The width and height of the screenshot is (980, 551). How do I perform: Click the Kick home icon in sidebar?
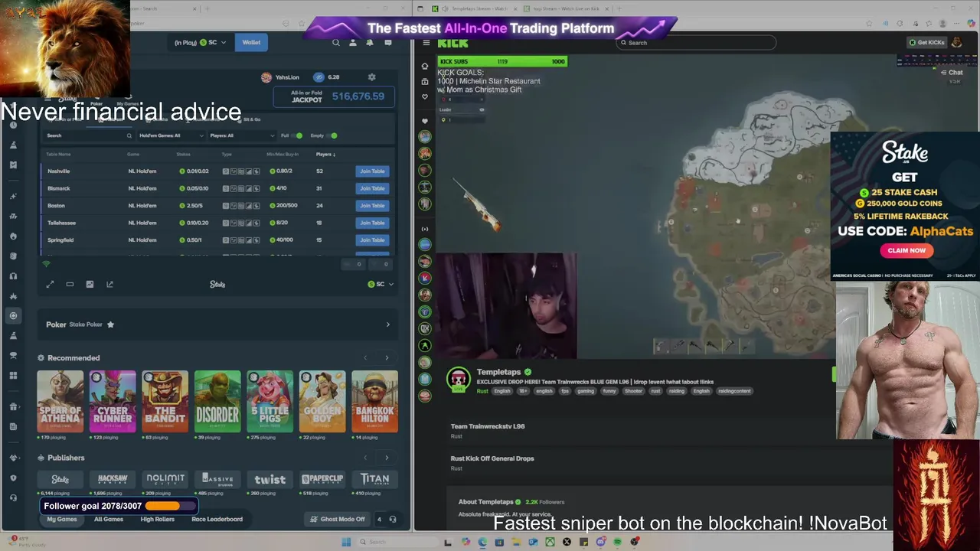point(425,66)
